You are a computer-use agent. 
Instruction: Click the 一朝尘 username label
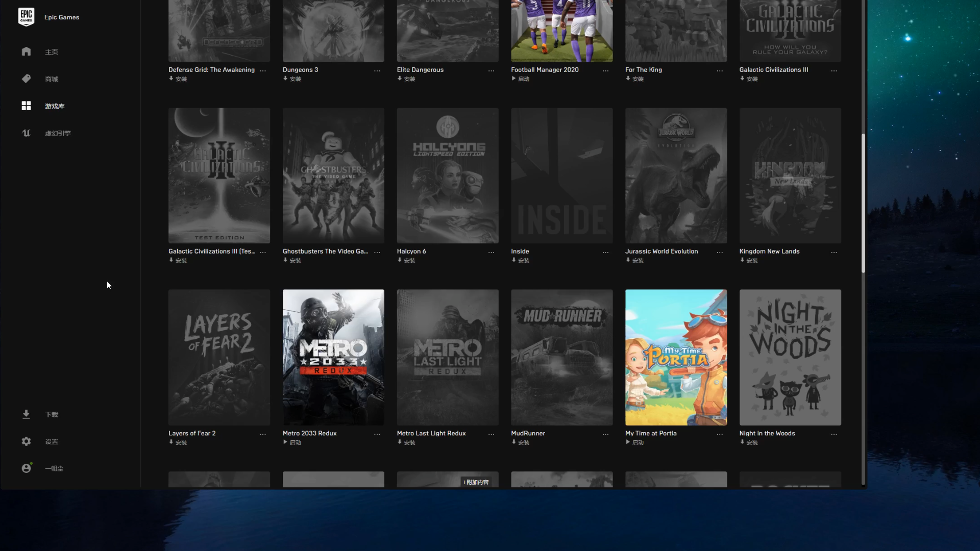pyautogui.click(x=54, y=468)
